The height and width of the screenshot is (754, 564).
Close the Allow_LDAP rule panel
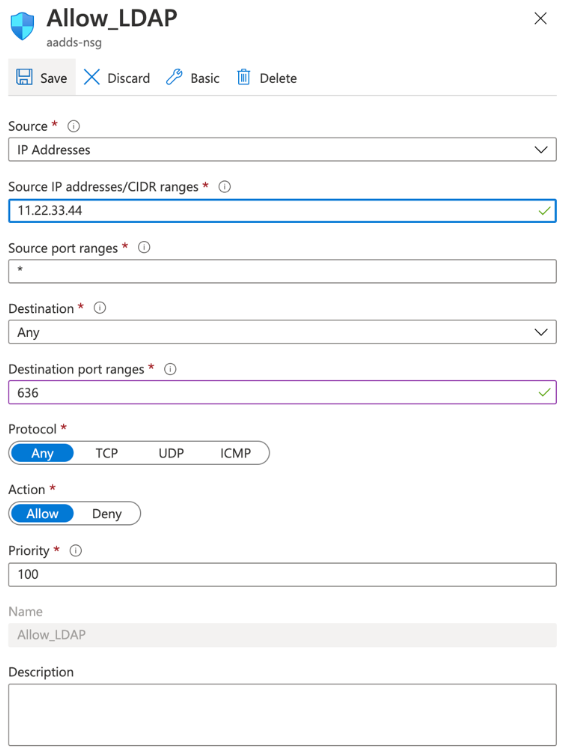click(540, 19)
